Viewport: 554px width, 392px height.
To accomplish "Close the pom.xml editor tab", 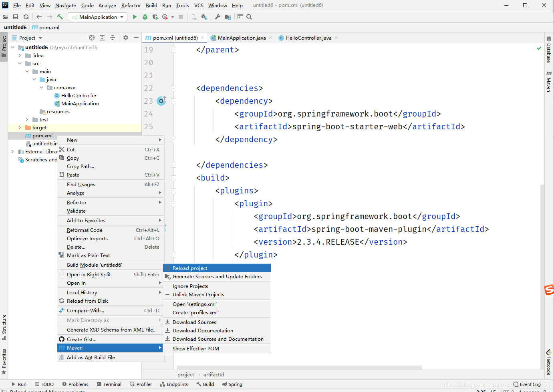I will click(x=202, y=38).
